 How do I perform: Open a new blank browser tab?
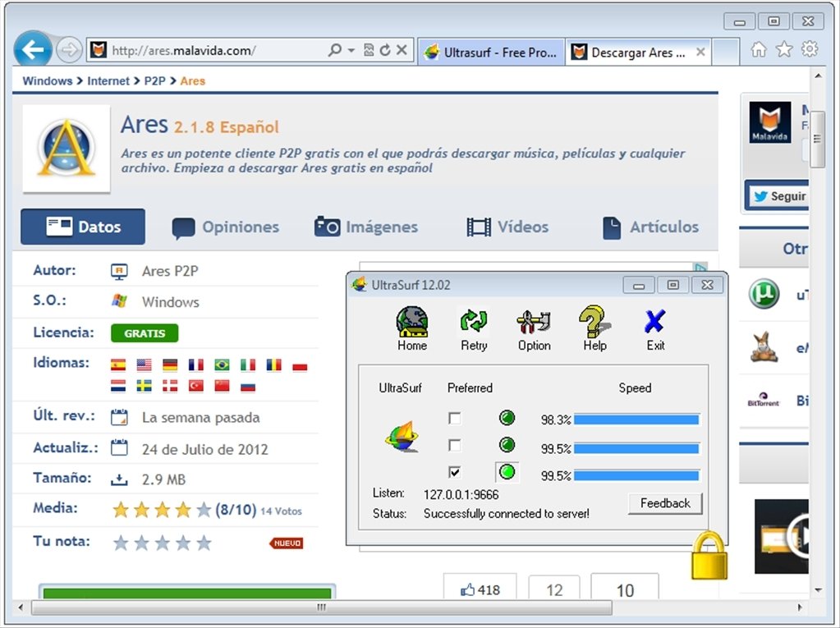(x=726, y=52)
